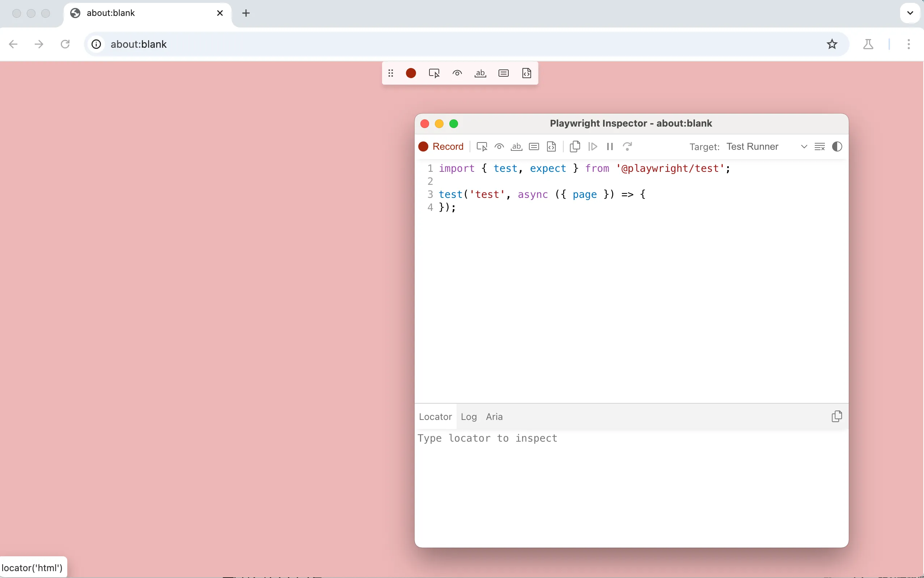The height and width of the screenshot is (578, 924).
Task: Assert text icon in Inspector toolbar
Action: pyautogui.click(x=517, y=147)
